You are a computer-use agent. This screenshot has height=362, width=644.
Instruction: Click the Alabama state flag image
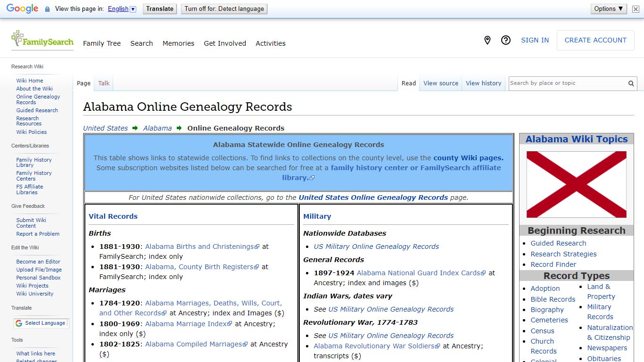coord(577,184)
